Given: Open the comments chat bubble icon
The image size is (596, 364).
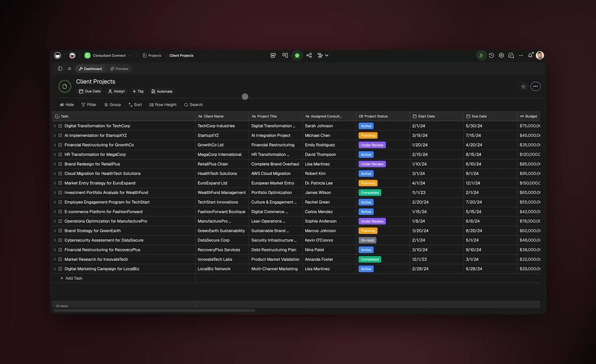Looking at the screenshot, I should coord(511,56).
